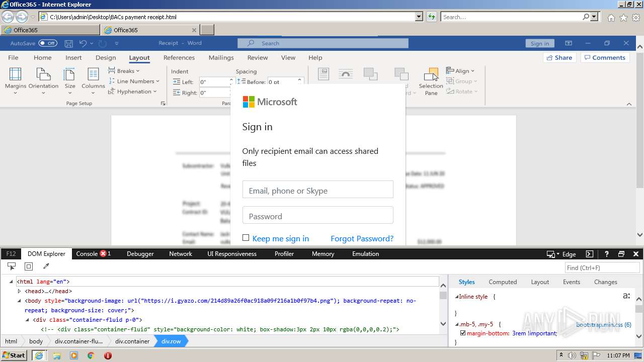This screenshot has height=362, width=644.
Task: Click the Word Sign in button
Action: [540, 43]
